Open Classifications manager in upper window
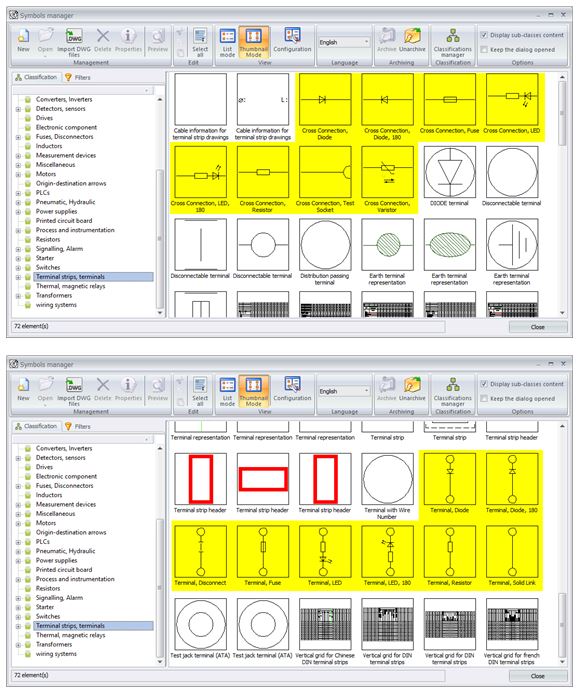This screenshot has height=693, width=578. (453, 42)
